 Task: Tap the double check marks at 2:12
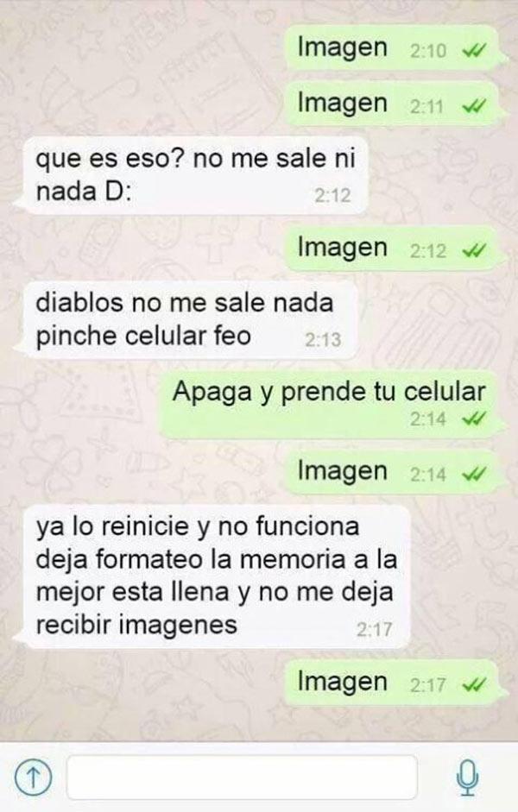click(x=473, y=251)
